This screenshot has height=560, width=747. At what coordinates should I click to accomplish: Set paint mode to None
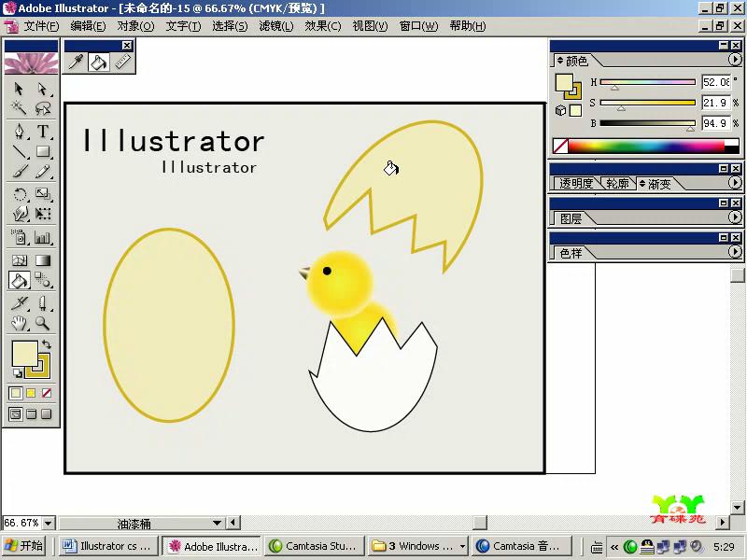[x=46, y=393]
